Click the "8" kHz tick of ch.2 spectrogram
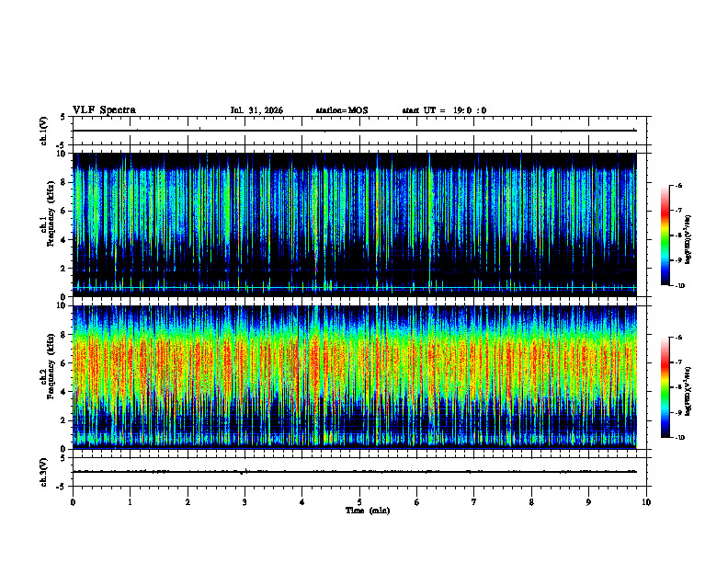This screenshot has height=563, width=728. (64, 335)
